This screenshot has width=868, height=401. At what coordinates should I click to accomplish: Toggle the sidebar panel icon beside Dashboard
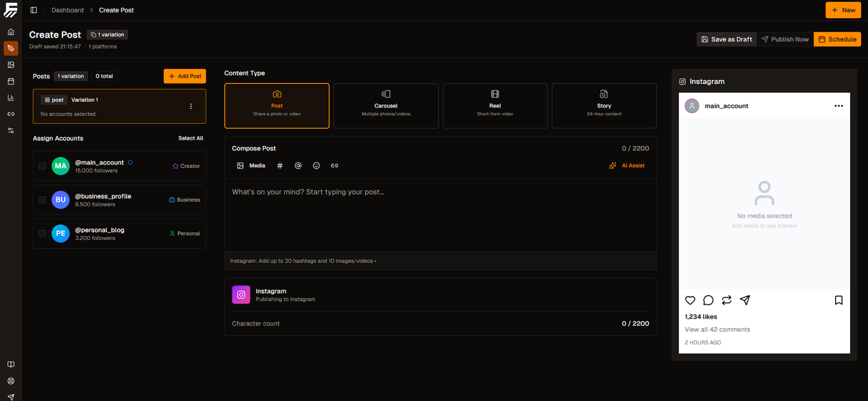click(x=34, y=10)
